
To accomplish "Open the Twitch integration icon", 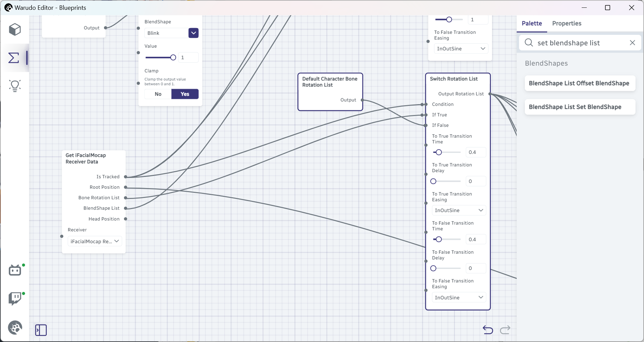I will tap(15, 298).
